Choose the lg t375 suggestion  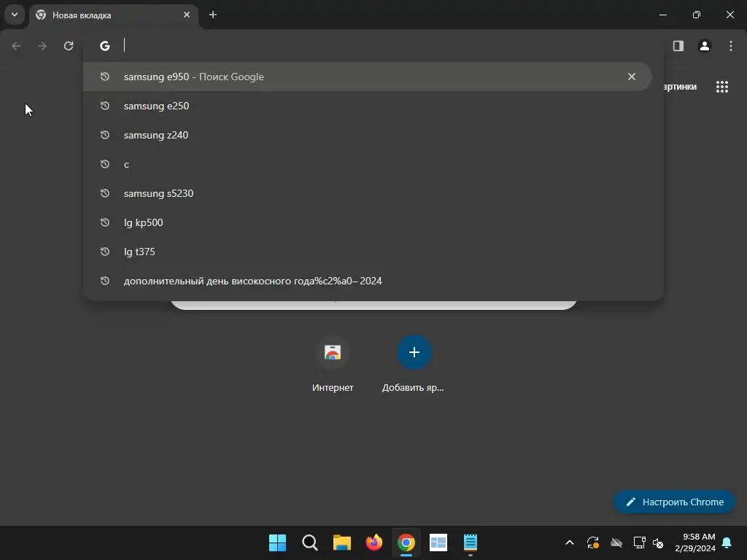[368, 252]
